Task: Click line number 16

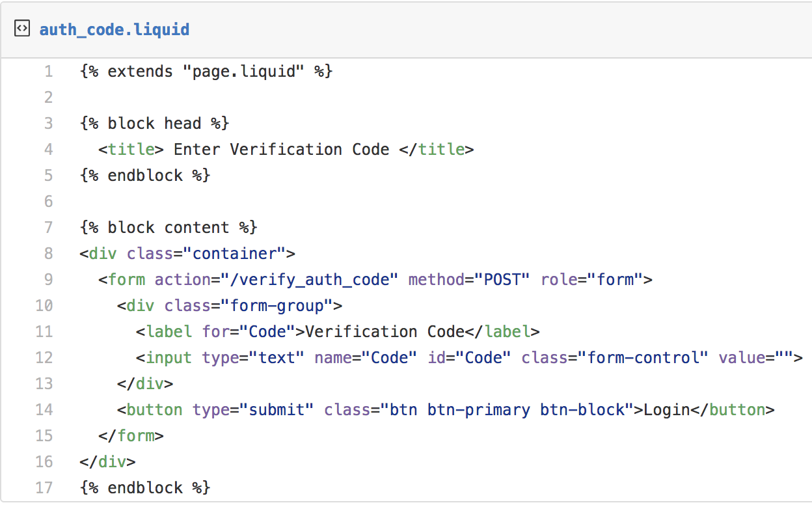Action: click(x=44, y=462)
